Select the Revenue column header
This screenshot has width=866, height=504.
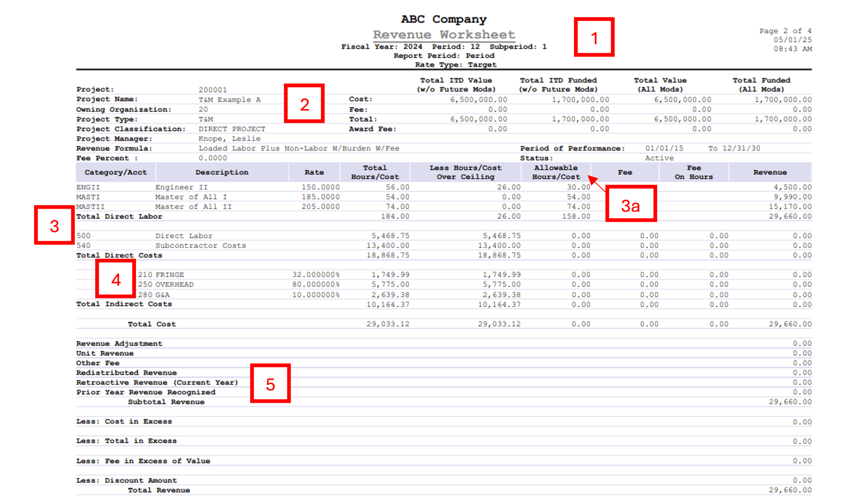(x=770, y=172)
